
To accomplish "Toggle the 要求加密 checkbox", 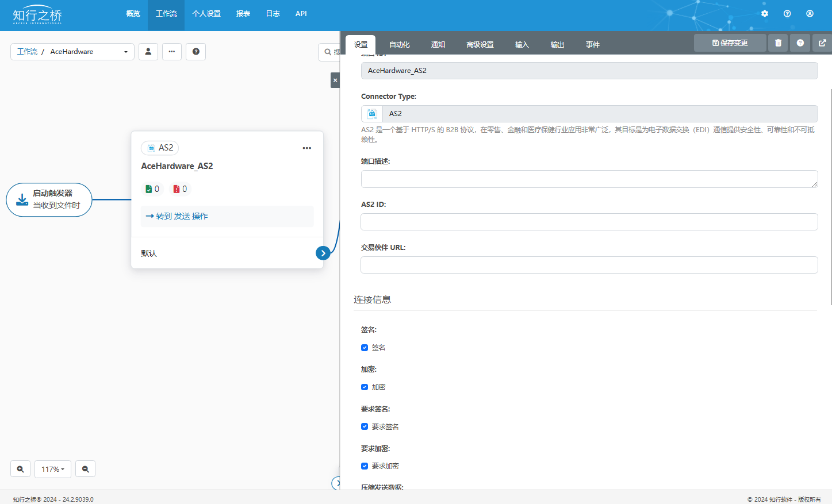I will [365, 466].
